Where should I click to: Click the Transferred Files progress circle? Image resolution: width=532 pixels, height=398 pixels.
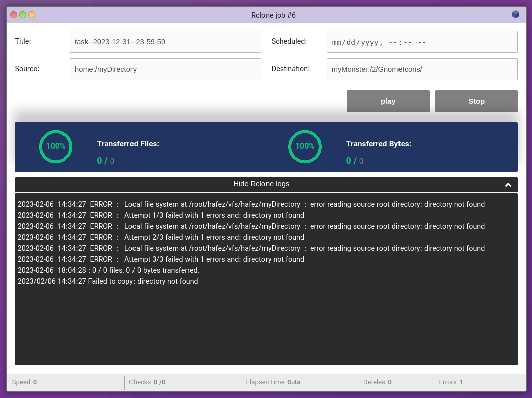(x=56, y=146)
